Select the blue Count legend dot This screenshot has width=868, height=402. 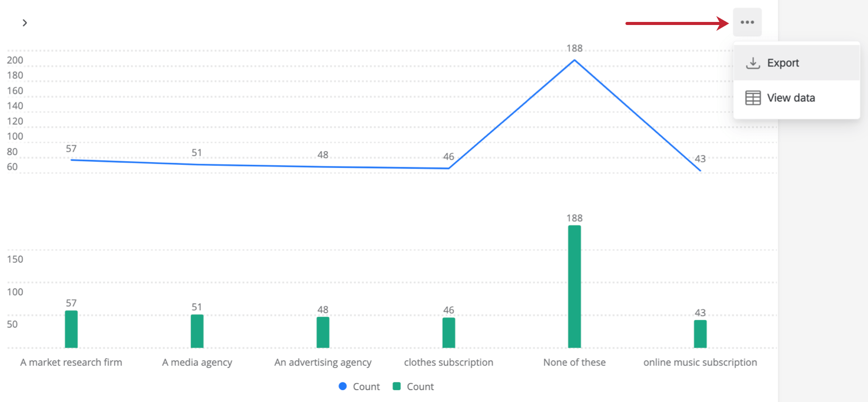pyautogui.click(x=342, y=386)
